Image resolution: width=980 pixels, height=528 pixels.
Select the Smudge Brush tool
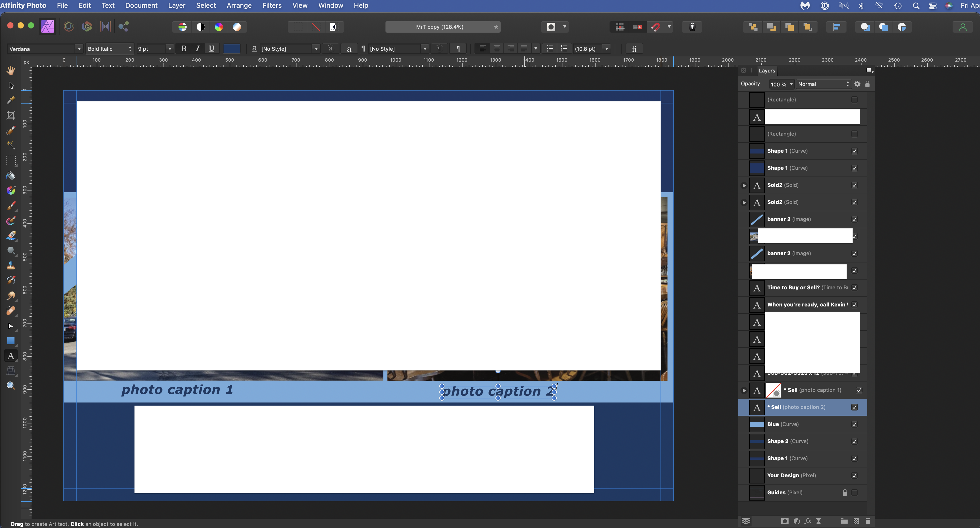coord(11,295)
